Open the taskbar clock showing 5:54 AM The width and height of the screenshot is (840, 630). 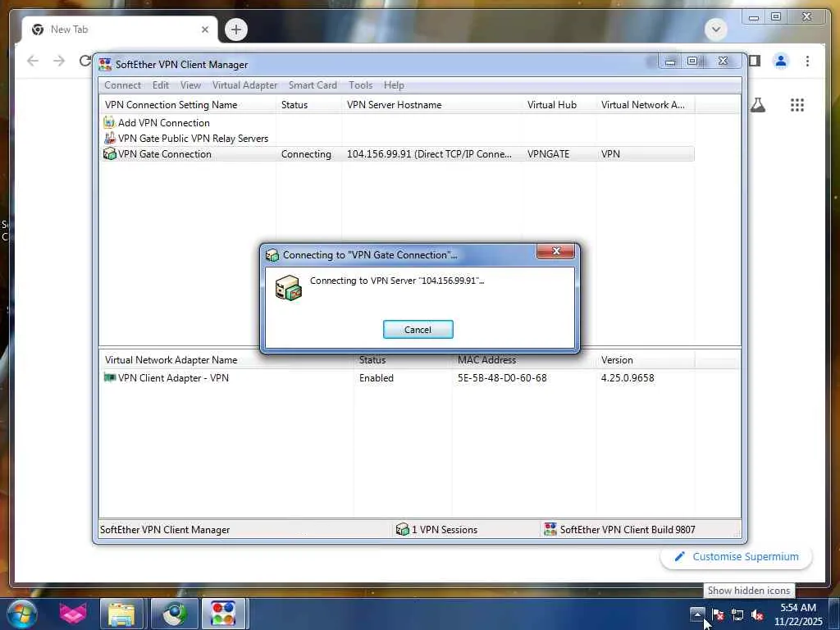(798, 614)
